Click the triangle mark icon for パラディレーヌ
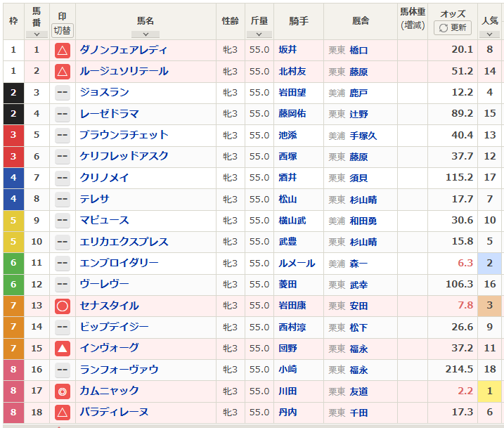Image resolution: width=504 pixels, height=428 pixels. click(62, 412)
